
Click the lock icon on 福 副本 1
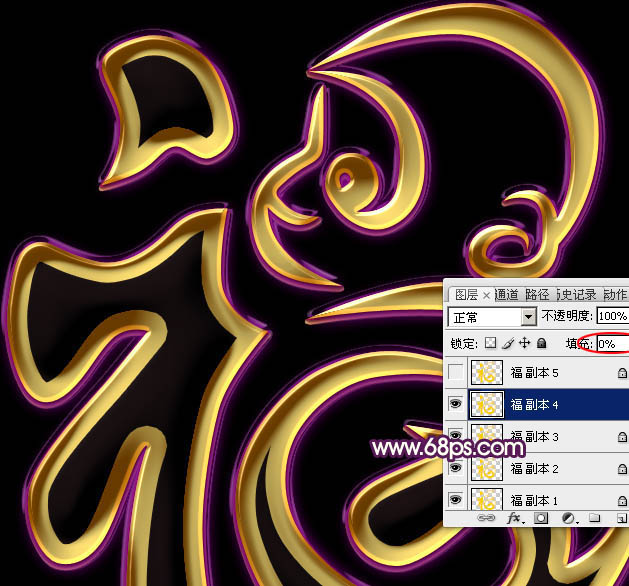[622, 500]
